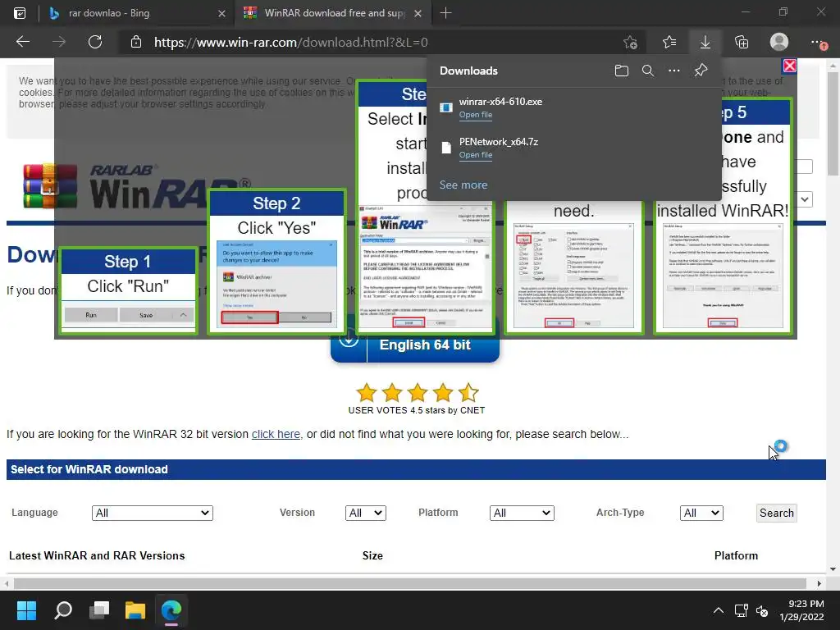This screenshot has width=840, height=630.
Task: Open file PENetwork_x64.7z
Action: click(476, 155)
